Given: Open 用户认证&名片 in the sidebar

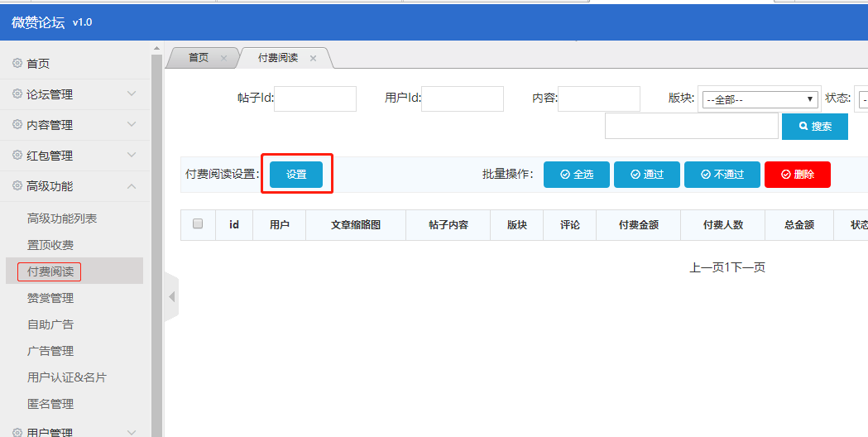Looking at the screenshot, I should click(x=67, y=377).
